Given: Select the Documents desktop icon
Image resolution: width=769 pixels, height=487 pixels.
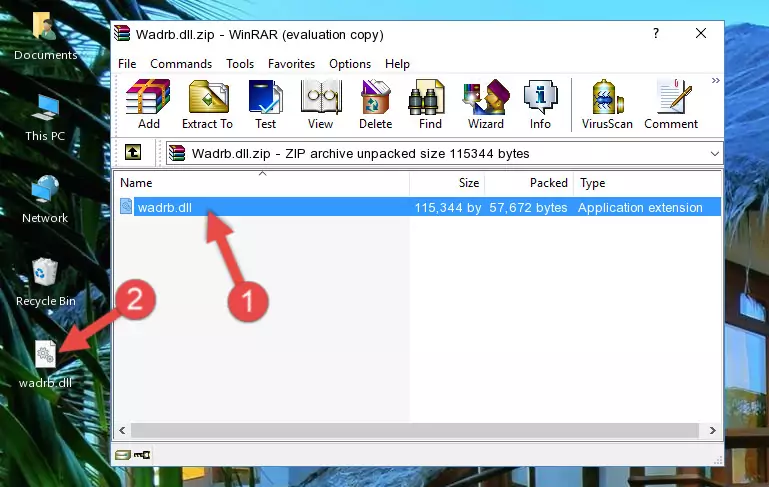Looking at the screenshot, I should click(x=46, y=37).
